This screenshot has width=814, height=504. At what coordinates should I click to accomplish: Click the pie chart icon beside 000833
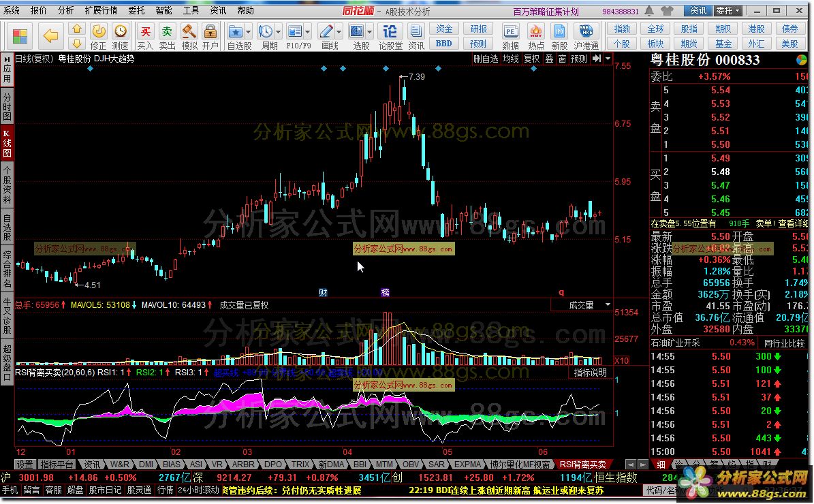pos(802,60)
